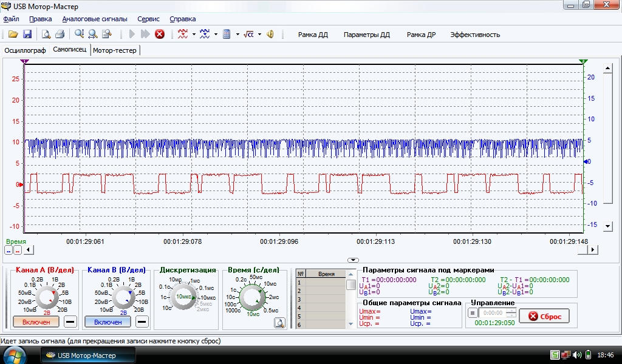Switch to the Мотор-тестер tab
622x364 pixels.
tap(115, 50)
